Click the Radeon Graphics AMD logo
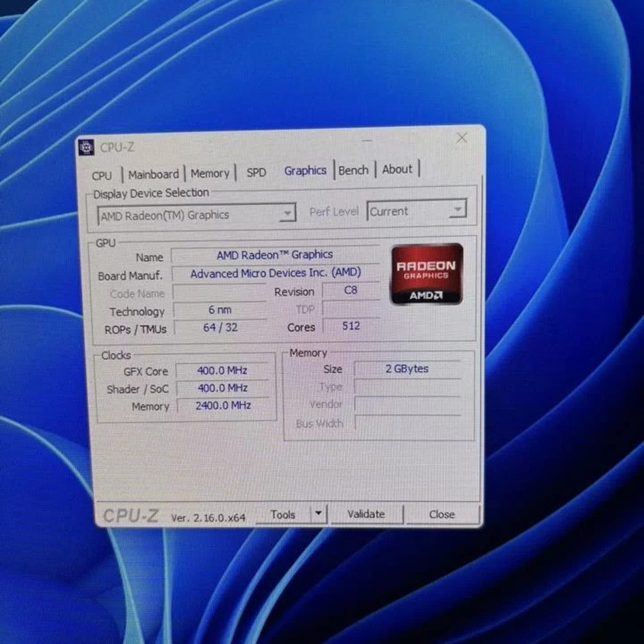The height and width of the screenshot is (644, 644). tap(427, 274)
